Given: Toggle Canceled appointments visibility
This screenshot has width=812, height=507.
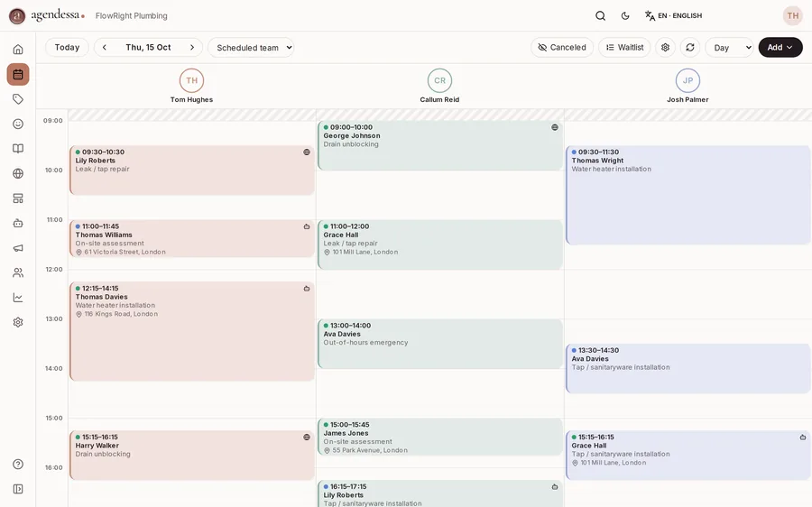Looking at the screenshot, I should click(562, 47).
